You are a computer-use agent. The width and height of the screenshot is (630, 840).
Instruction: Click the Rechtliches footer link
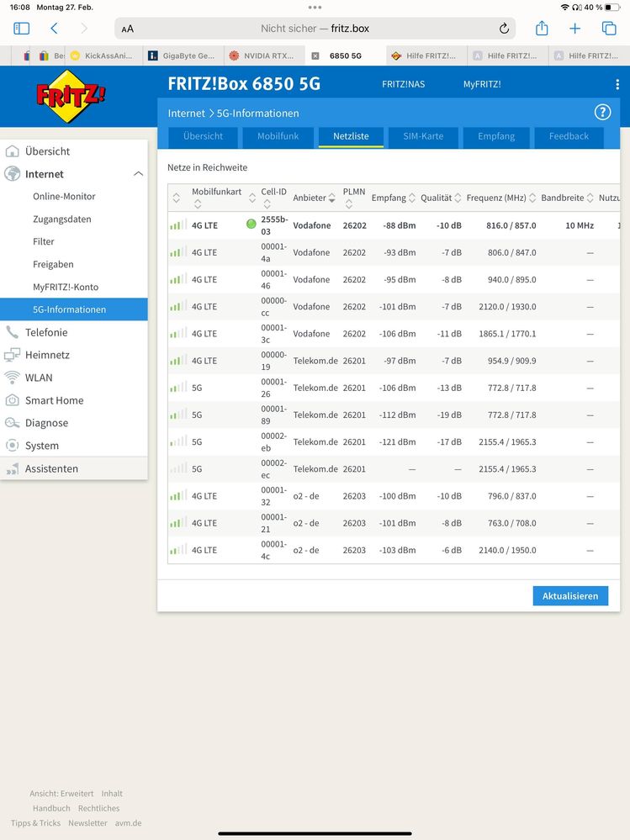(x=98, y=808)
